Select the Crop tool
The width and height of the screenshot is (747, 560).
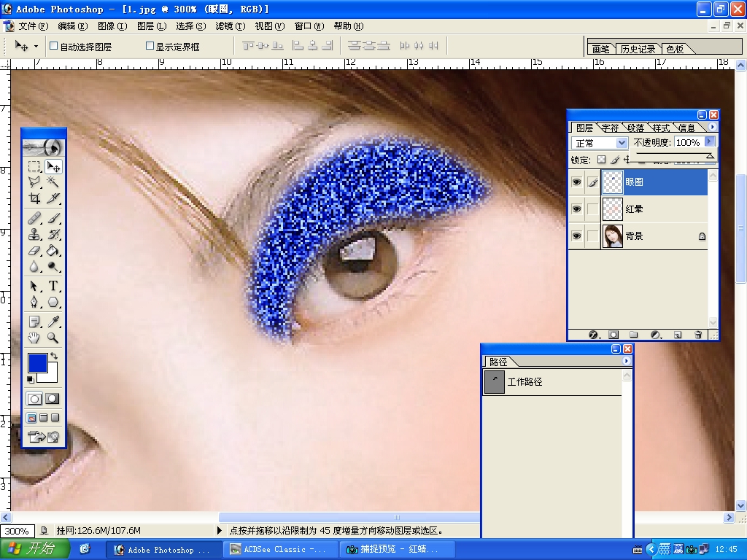(x=34, y=198)
